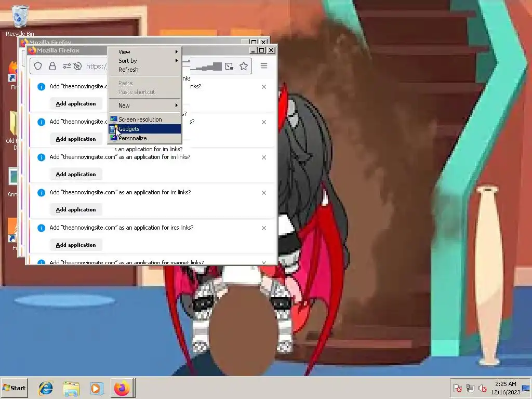
Task: Expand the Sort by submenu
Action: 144,61
